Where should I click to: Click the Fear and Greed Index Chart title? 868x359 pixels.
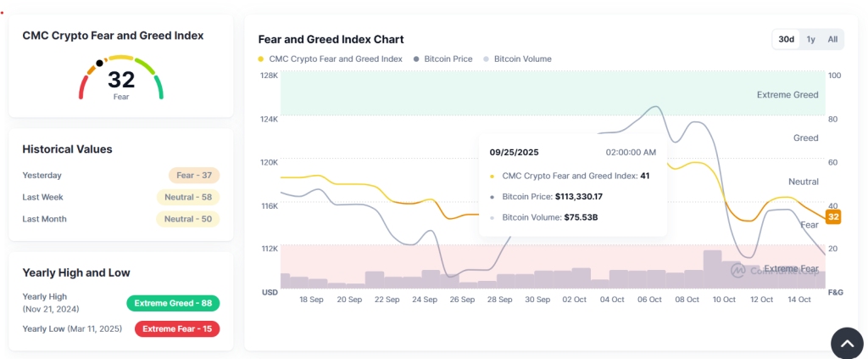331,39
